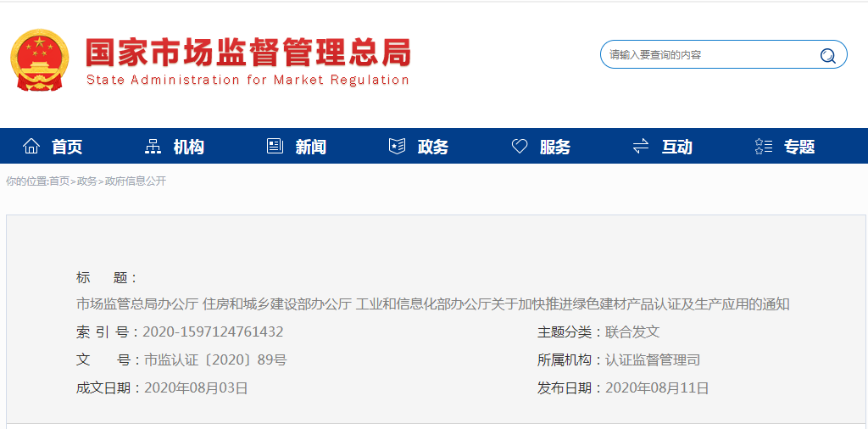Click the house icon beside 首页

(31, 147)
